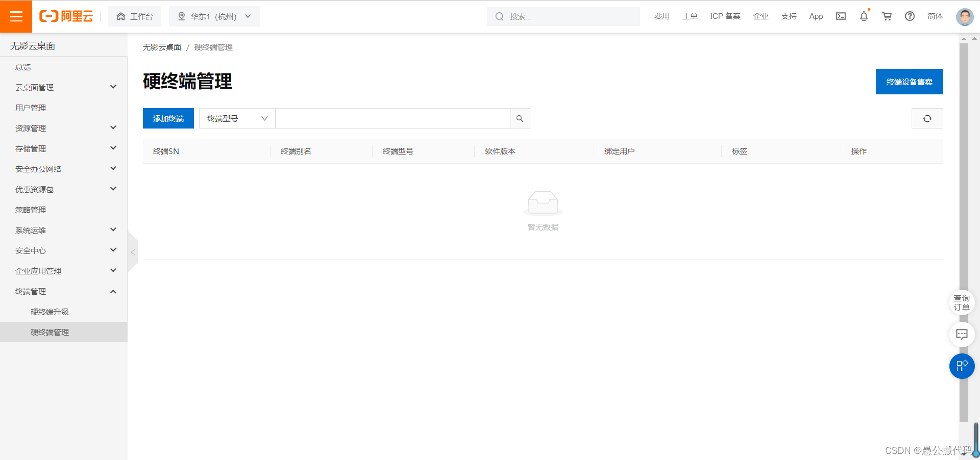Screen dimensions: 980x460
Task: Open App link in the top bar
Action: click(x=816, y=16)
